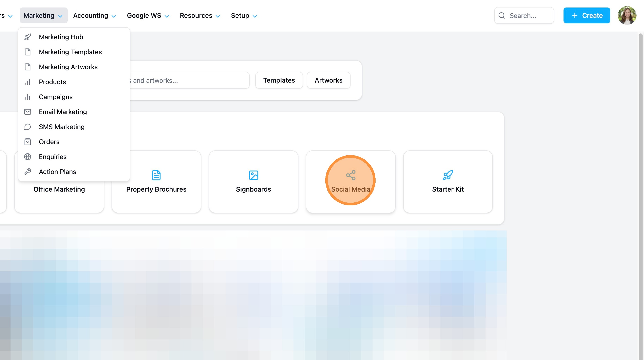Open Campaigns from the menu

(x=74, y=97)
